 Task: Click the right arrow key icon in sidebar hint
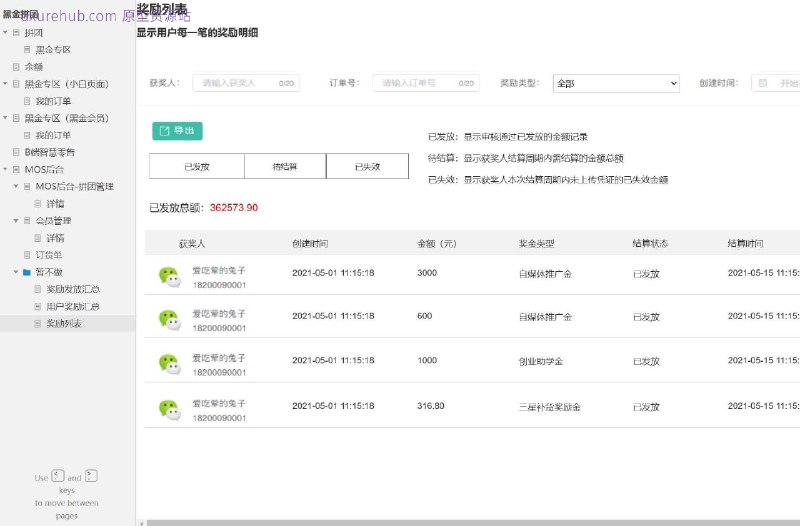(91, 476)
